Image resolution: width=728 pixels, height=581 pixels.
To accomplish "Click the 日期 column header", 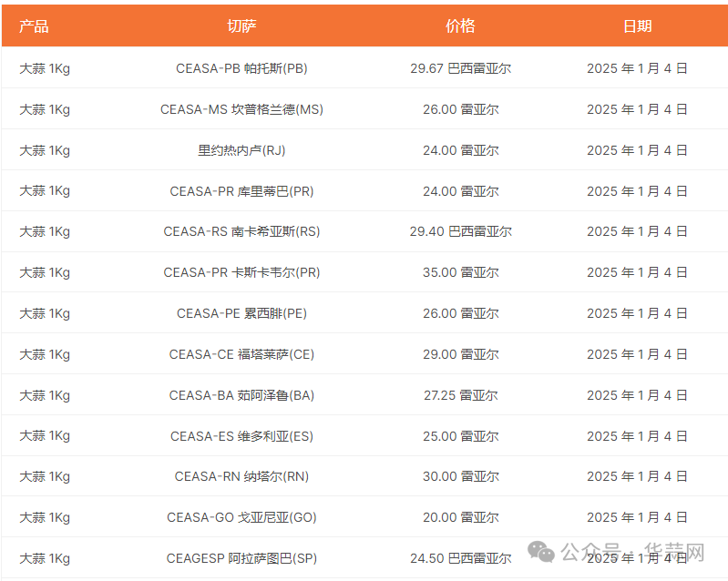I will (x=637, y=26).
